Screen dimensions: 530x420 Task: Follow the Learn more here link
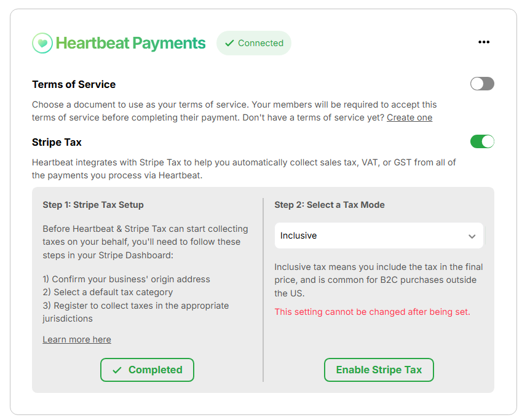pyautogui.click(x=77, y=339)
